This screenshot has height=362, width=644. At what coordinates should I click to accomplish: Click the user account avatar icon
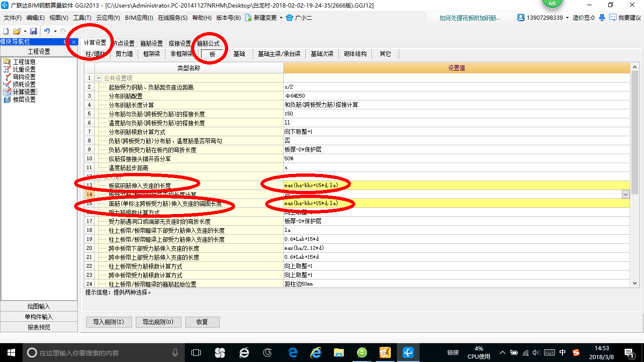click(x=521, y=17)
